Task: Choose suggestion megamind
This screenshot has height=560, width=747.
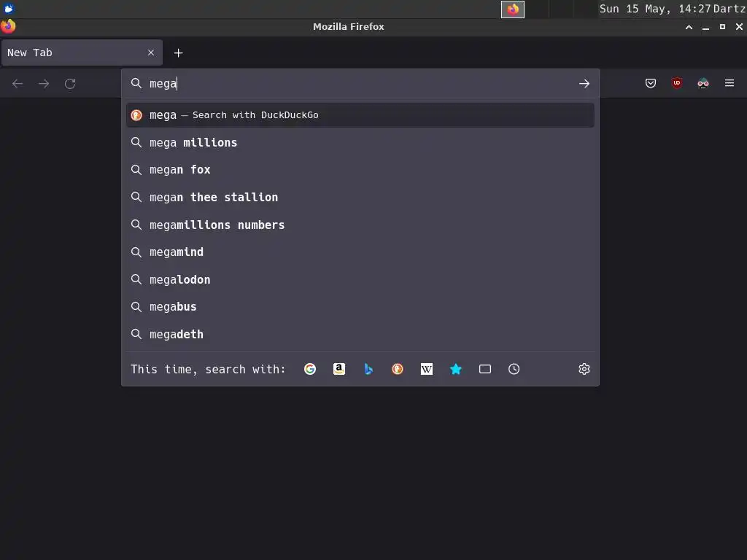Action: tap(360, 252)
